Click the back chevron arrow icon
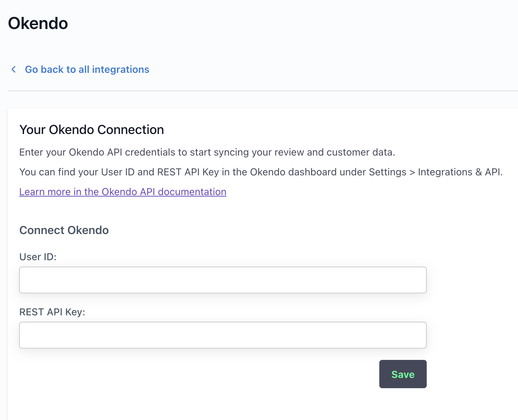The width and height of the screenshot is (518, 420). click(13, 69)
